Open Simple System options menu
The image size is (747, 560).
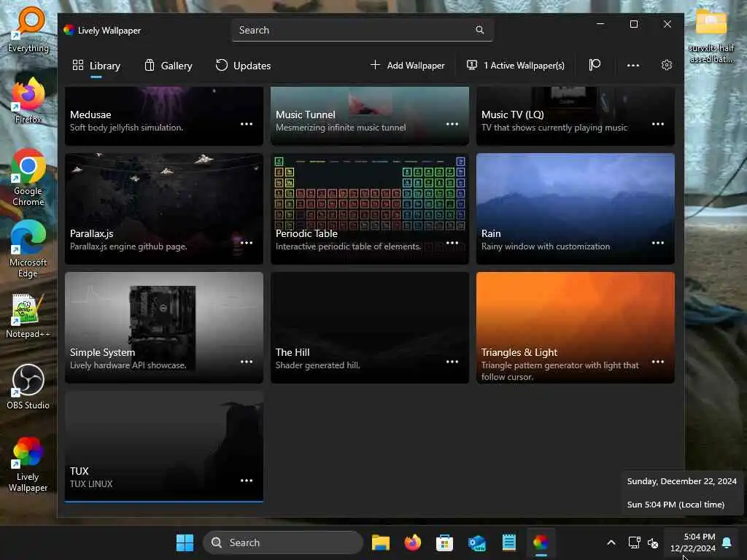click(x=247, y=362)
